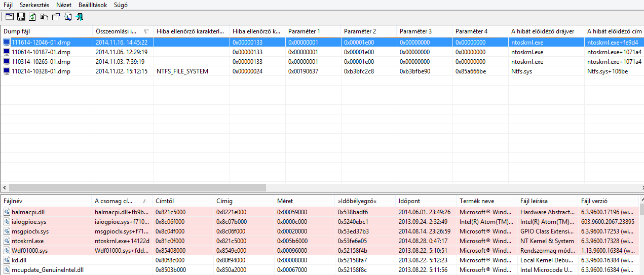Click file version 603.9600.2067.23895
Screen dimensions: 644x275
[608, 222]
